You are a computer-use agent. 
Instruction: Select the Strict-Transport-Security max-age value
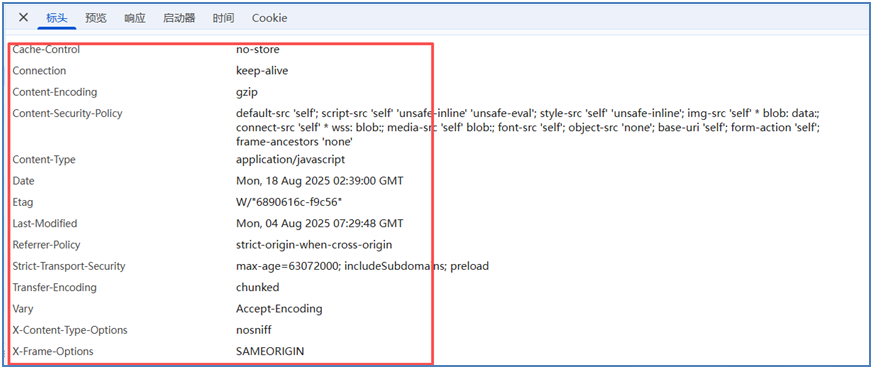click(x=362, y=266)
